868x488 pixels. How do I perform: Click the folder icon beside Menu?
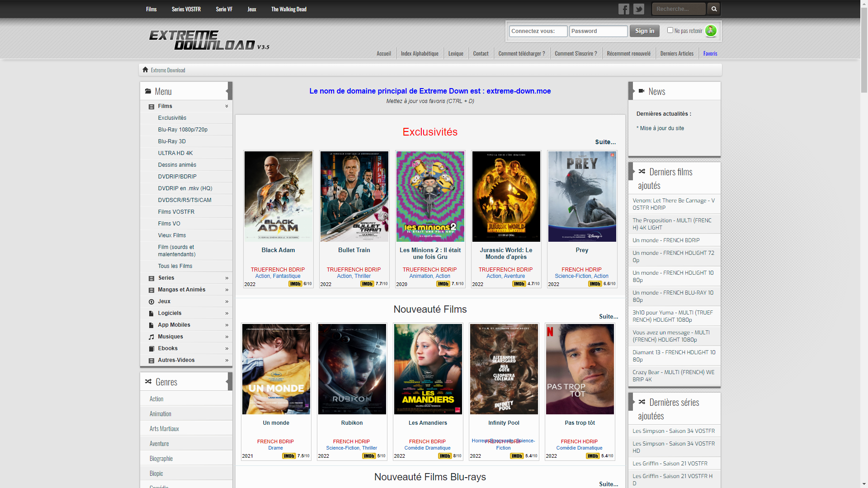[148, 91]
